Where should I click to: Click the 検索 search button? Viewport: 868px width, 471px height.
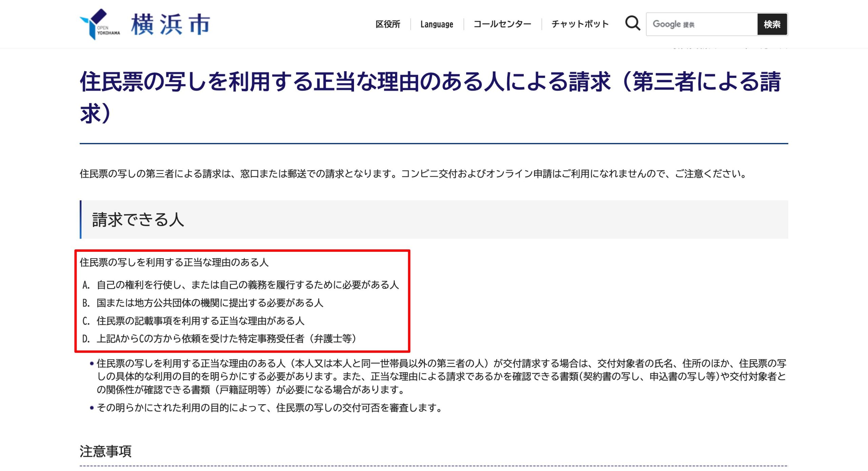(772, 24)
